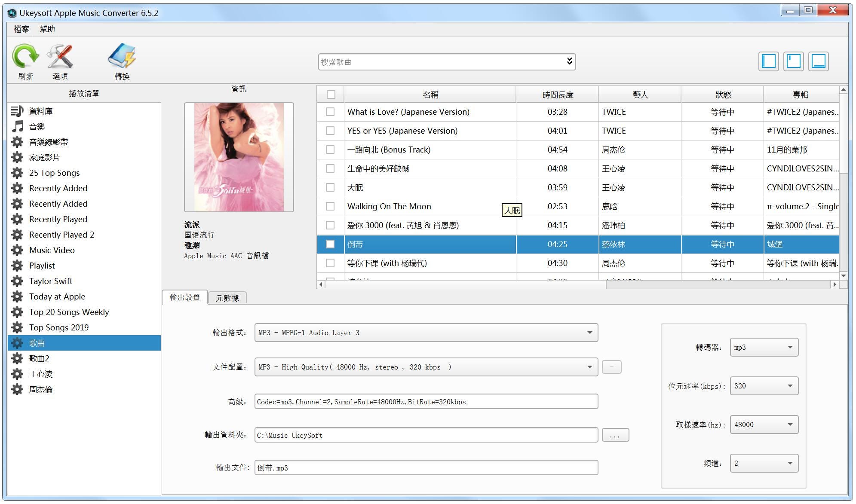Screen dimensions: 856x504
Task: Browse output folder with the ... button
Action: (x=615, y=435)
